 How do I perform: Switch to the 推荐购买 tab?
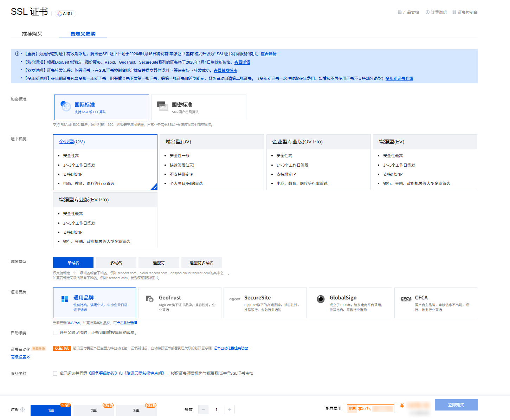click(32, 34)
